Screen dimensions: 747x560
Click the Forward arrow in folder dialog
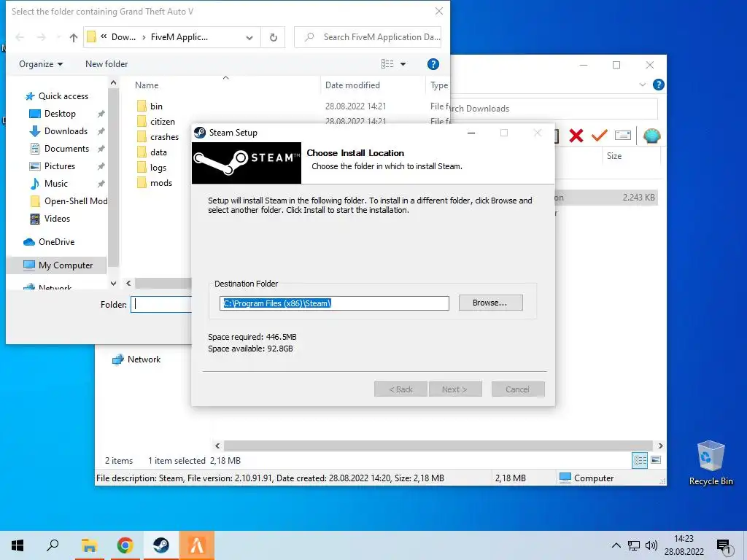[x=42, y=38]
